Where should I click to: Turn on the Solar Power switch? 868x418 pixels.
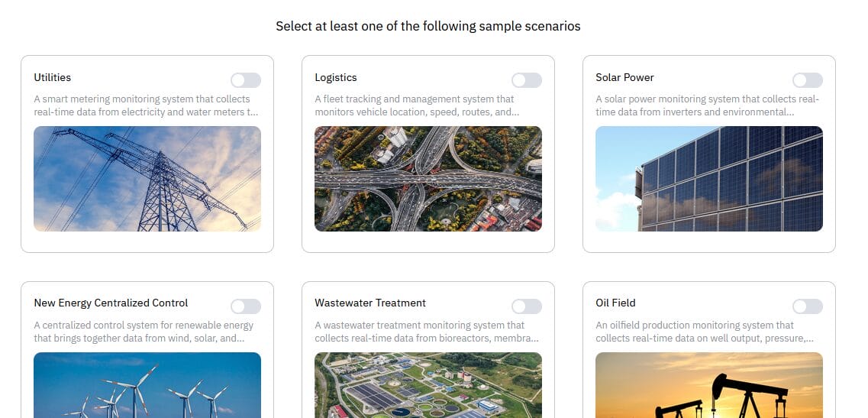807,80
